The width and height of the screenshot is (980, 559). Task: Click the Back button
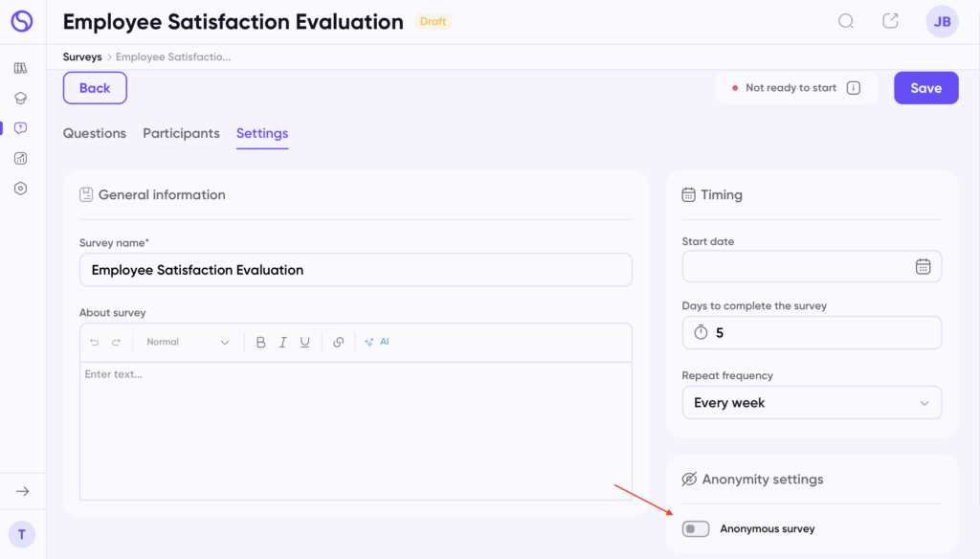(95, 88)
